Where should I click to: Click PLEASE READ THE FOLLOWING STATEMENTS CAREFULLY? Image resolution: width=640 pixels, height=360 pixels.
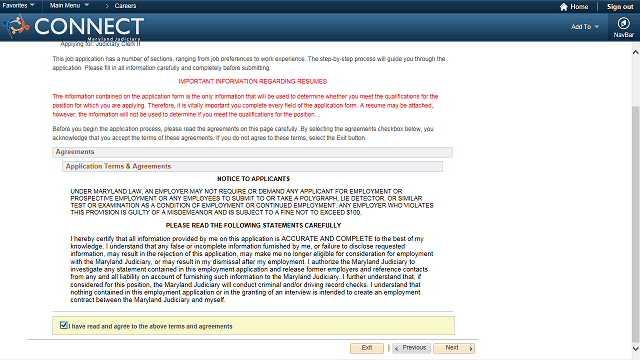click(x=253, y=225)
